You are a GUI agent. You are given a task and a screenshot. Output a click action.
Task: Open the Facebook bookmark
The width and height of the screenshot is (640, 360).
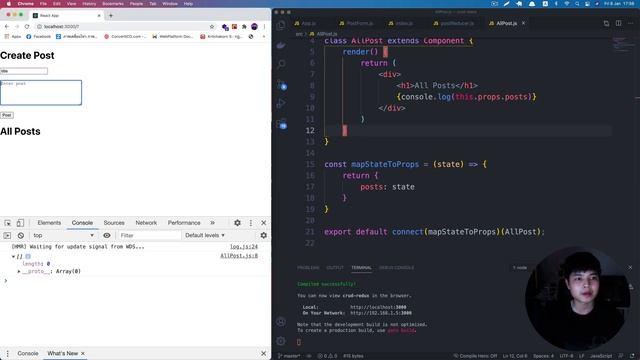point(39,37)
